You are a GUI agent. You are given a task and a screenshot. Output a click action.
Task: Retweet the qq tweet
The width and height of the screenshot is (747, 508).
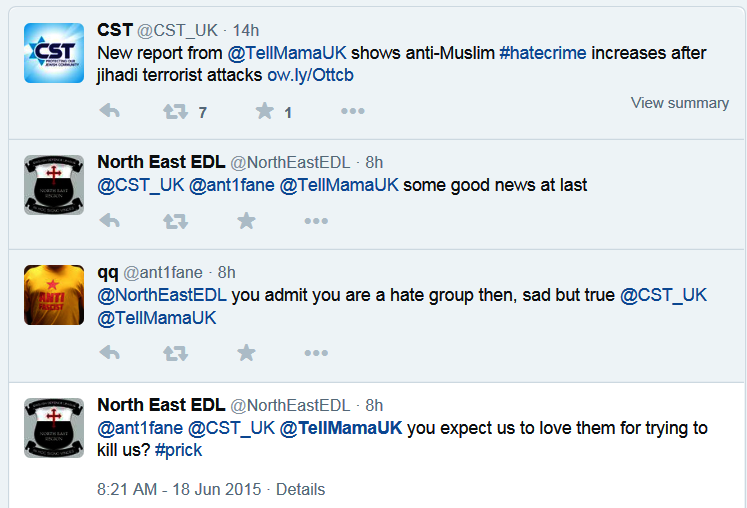tap(175, 353)
